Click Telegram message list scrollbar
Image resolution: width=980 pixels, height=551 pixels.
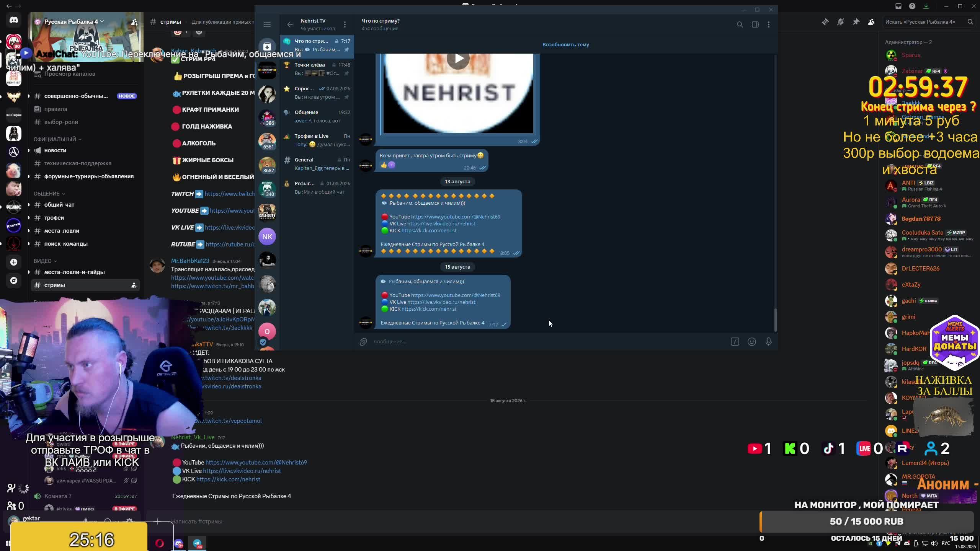775,320
